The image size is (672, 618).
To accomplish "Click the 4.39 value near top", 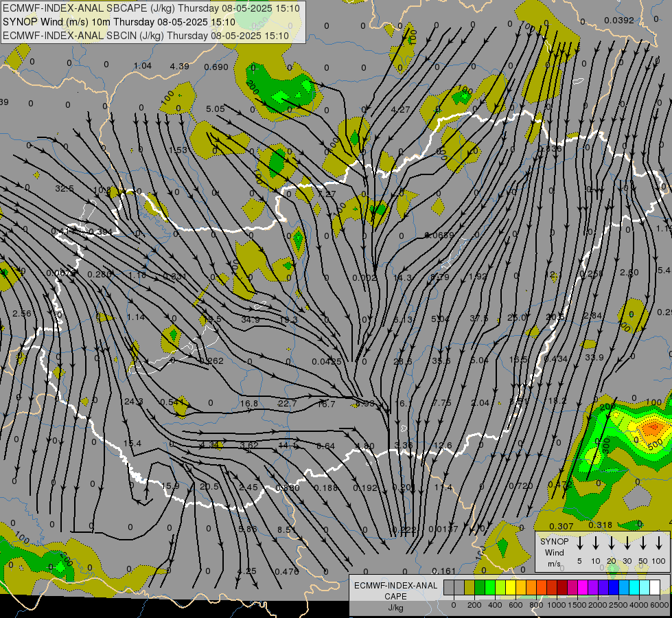I will [x=179, y=66].
